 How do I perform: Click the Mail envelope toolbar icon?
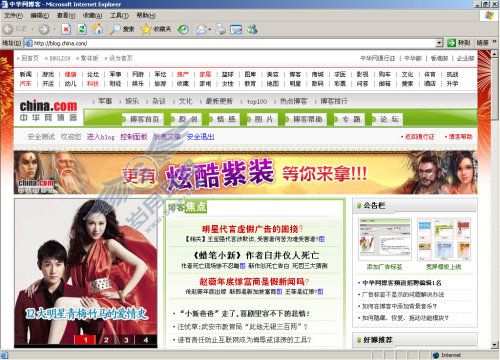[x=201, y=30]
